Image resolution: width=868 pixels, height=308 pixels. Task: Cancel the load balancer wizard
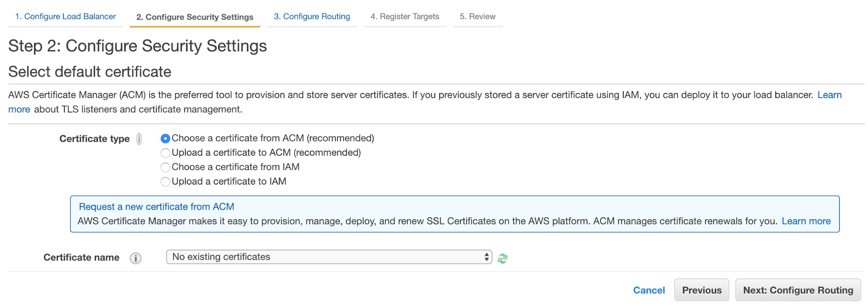pos(649,290)
